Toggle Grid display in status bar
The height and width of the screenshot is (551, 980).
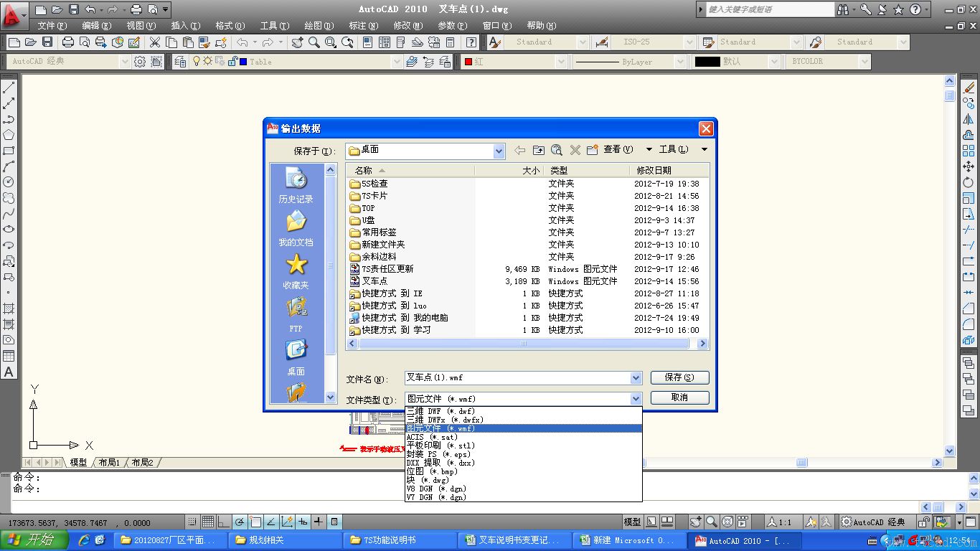pyautogui.click(x=208, y=522)
